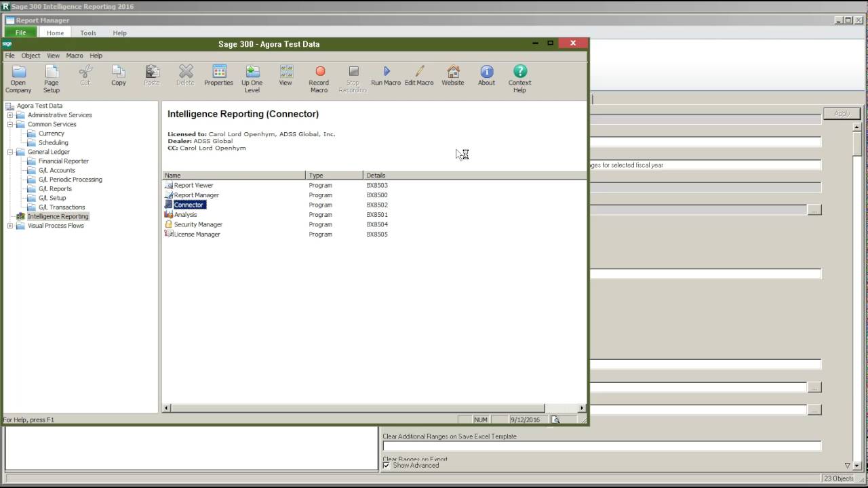Select Report Manager program icon

169,195
